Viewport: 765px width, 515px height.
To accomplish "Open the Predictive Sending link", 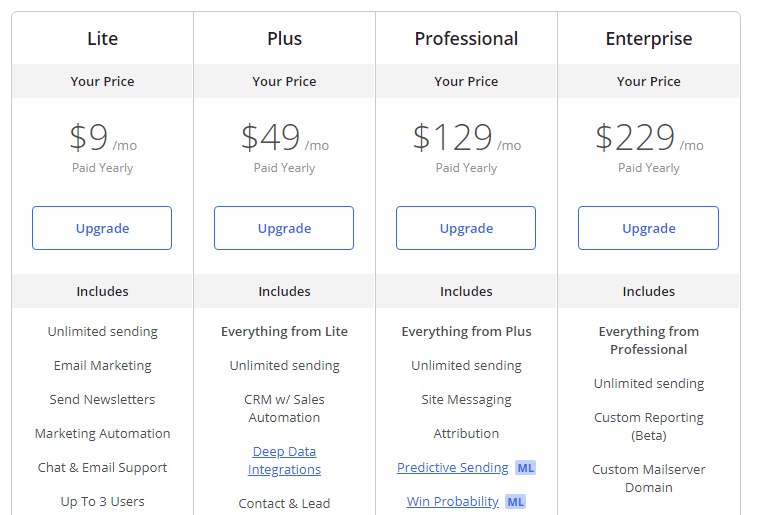I will (452, 467).
